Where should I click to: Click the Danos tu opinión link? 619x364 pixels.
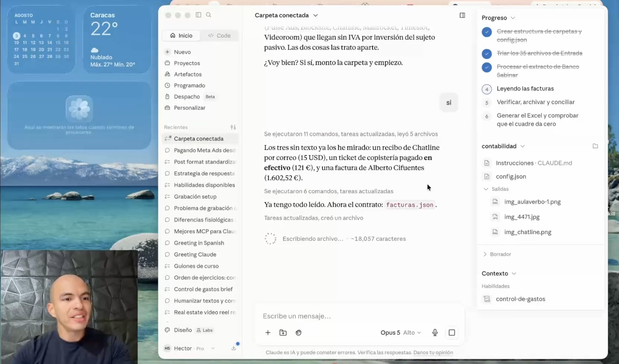tap(433, 352)
